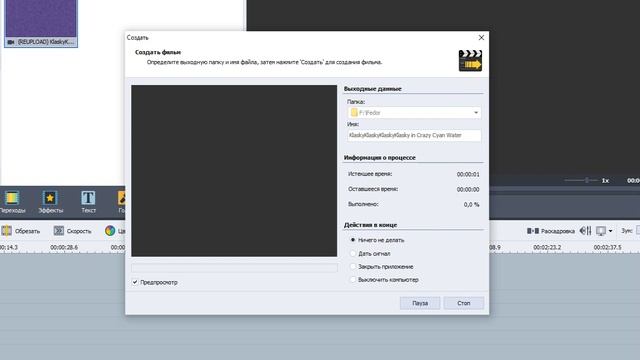
Task: Expand the arrow next to the display icon
Action: tap(610, 231)
